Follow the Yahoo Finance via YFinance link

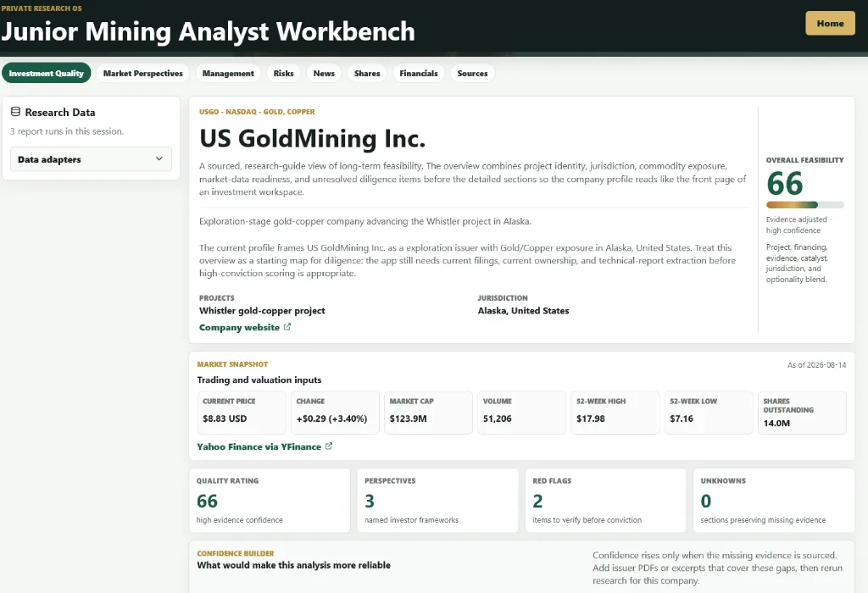(259, 446)
